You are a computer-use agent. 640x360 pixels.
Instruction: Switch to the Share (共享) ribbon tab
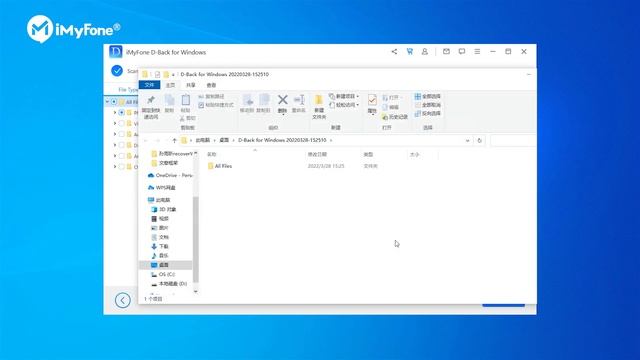pos(191,85)
